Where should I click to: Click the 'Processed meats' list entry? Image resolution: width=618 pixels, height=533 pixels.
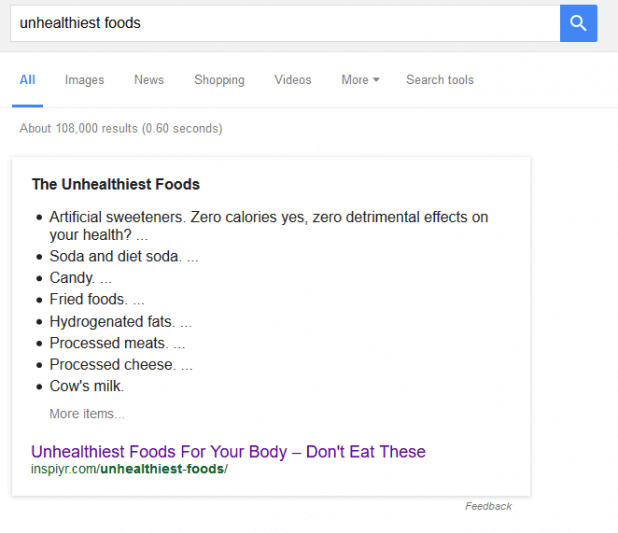click(117, 343)
